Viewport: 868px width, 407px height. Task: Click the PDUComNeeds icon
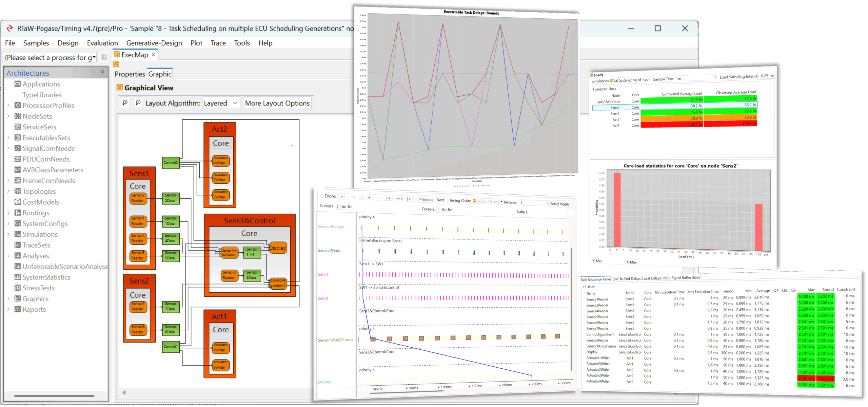[18, 159]
